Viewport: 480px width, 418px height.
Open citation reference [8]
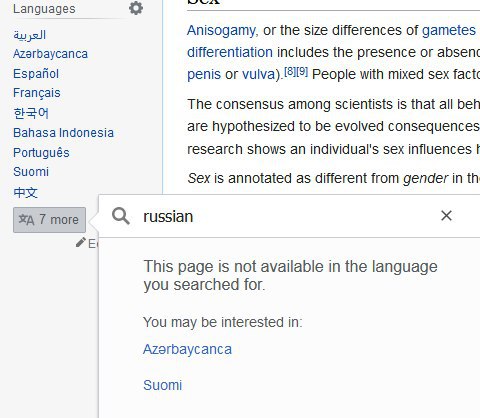point(290,71)
